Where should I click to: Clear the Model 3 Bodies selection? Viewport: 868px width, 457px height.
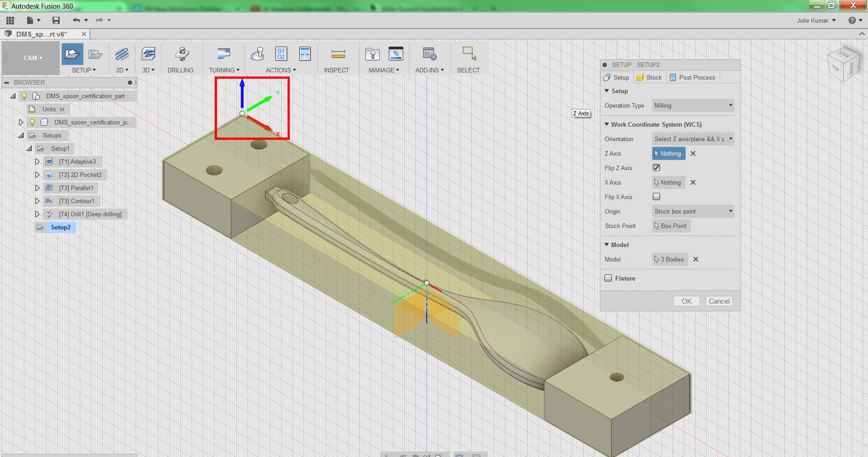(696, 260)
